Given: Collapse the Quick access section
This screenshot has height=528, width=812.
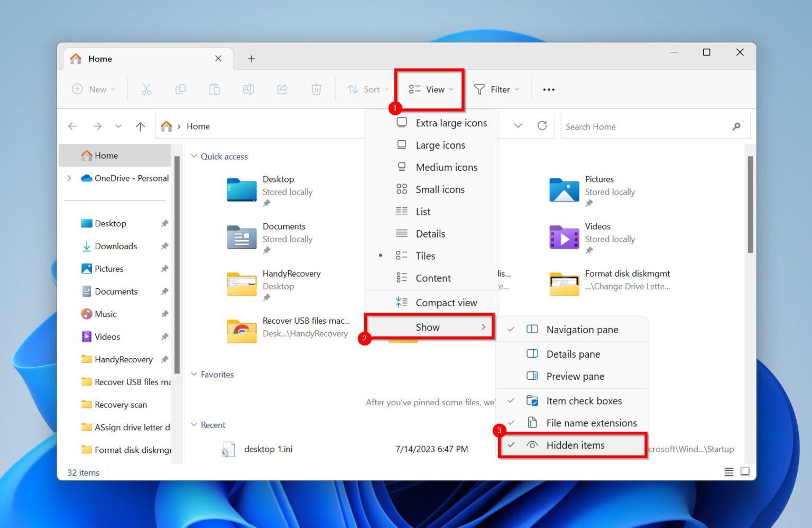Looking at the screenshot, I should (x=194, y=156).
